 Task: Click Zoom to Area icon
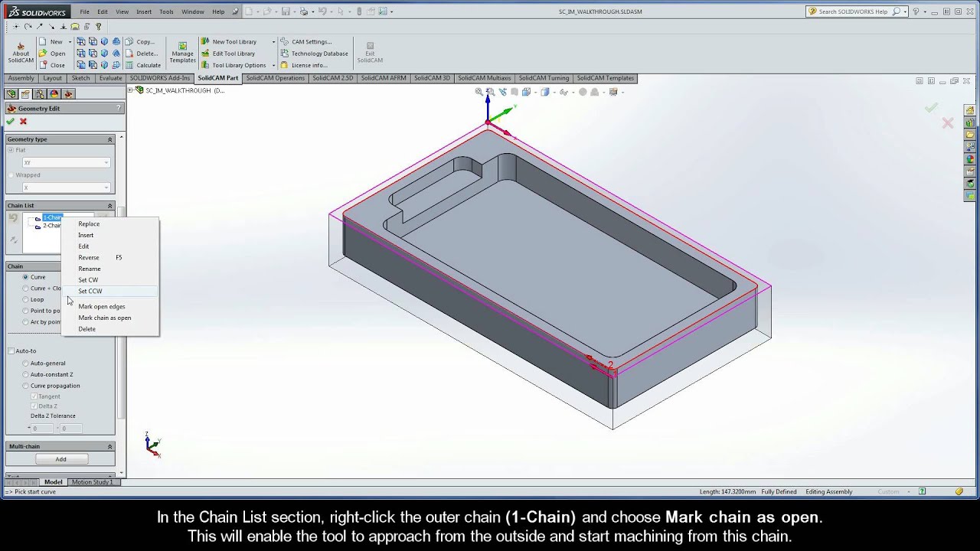coord(491,92)
